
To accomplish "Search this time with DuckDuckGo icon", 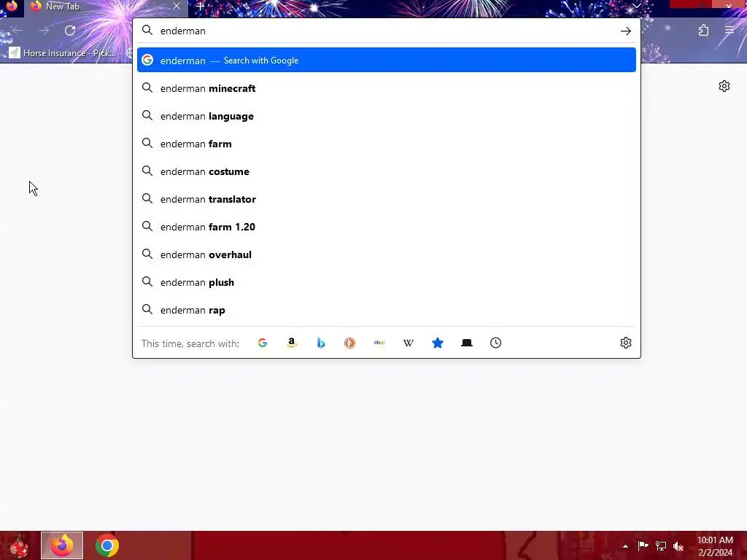I will [349, 343].
